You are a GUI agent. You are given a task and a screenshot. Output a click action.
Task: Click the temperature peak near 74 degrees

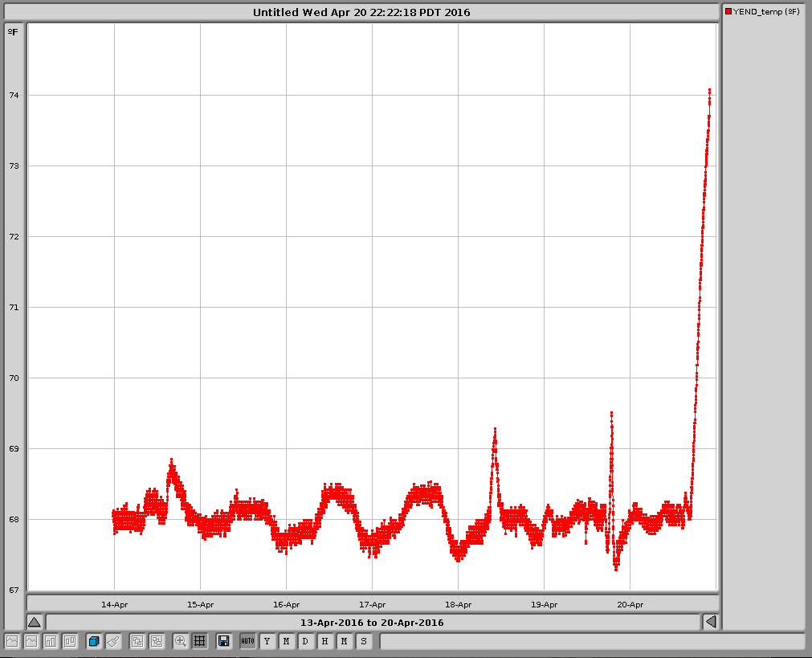coord(709,90)
